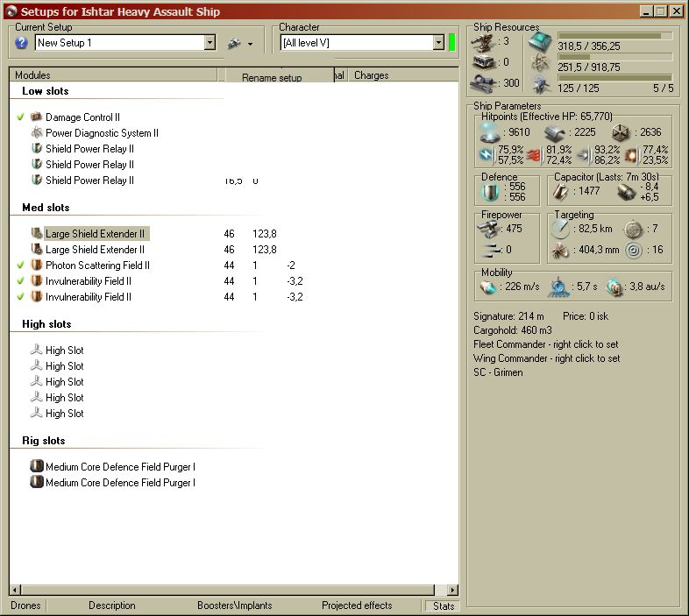Select the first Medium Core Defence Field Purger
Screen dimensions: 689x616
[120, 467]
